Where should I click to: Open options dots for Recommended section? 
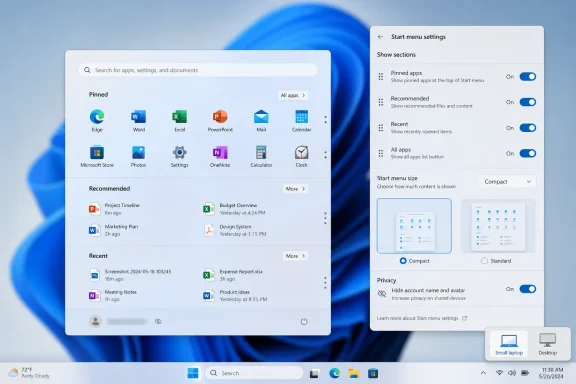[325, 218]
